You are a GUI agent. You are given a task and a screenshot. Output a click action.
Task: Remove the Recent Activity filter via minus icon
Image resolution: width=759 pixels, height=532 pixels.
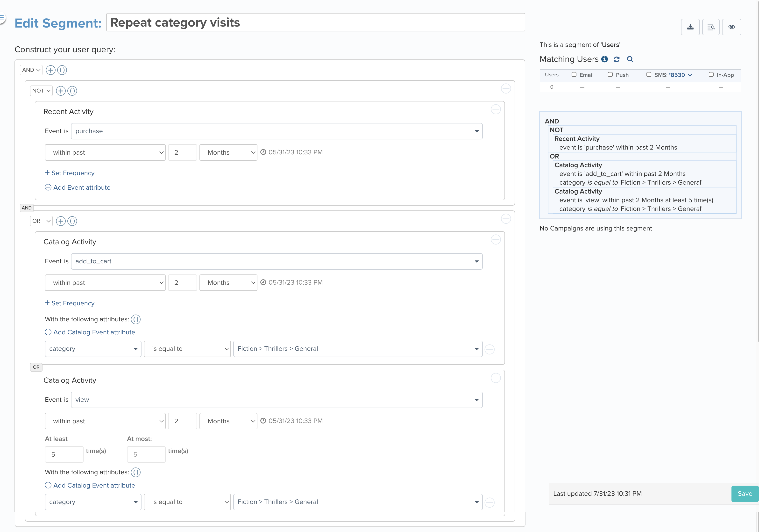click(x=496, y=109)
